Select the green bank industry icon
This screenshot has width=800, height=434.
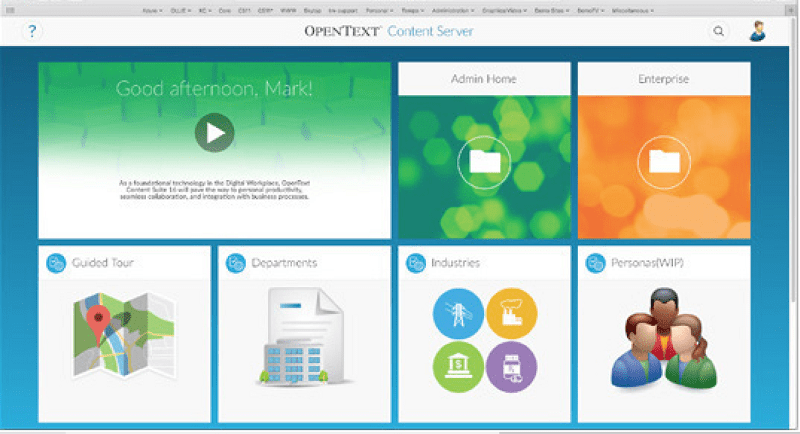[x=458, y=367]
